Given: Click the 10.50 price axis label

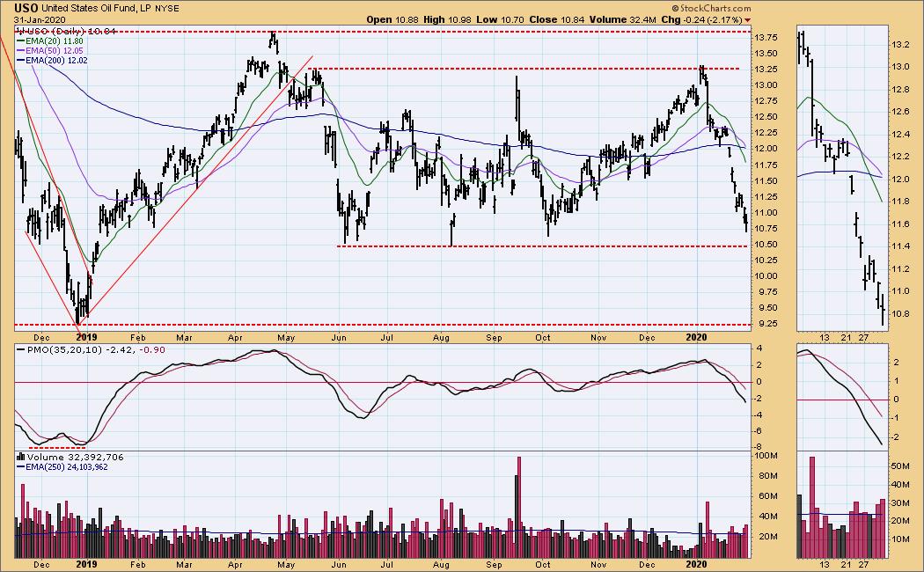Looking at the screenshot, I should click(766, 245).
